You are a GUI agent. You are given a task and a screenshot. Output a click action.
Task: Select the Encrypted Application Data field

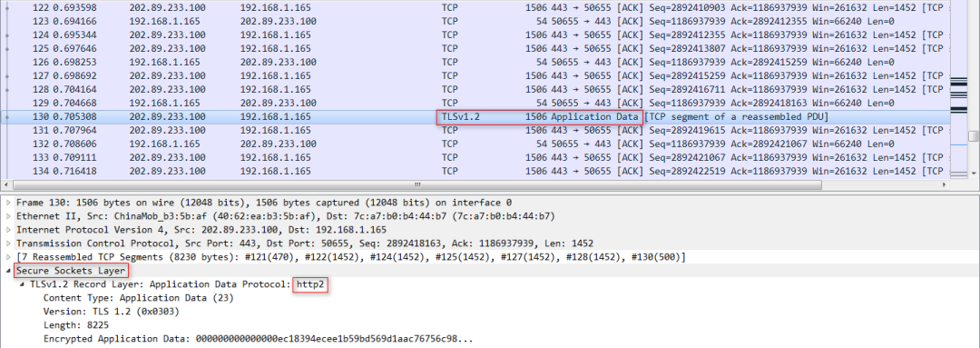(x=258, y=339)
